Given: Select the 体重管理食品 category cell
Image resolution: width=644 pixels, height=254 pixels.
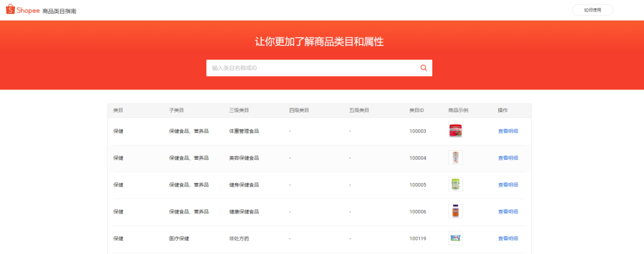Looking at the screenshot, I should tap(243, 131).
